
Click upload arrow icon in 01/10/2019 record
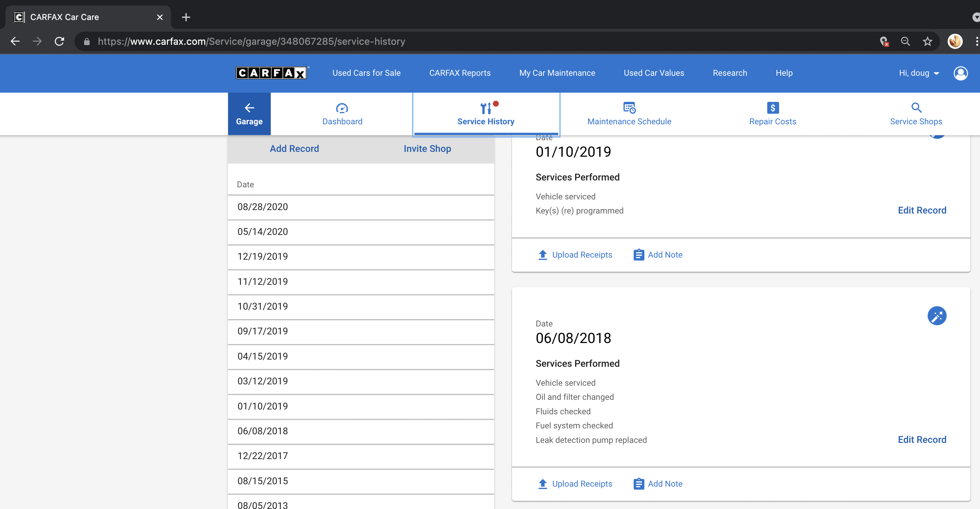542,255
